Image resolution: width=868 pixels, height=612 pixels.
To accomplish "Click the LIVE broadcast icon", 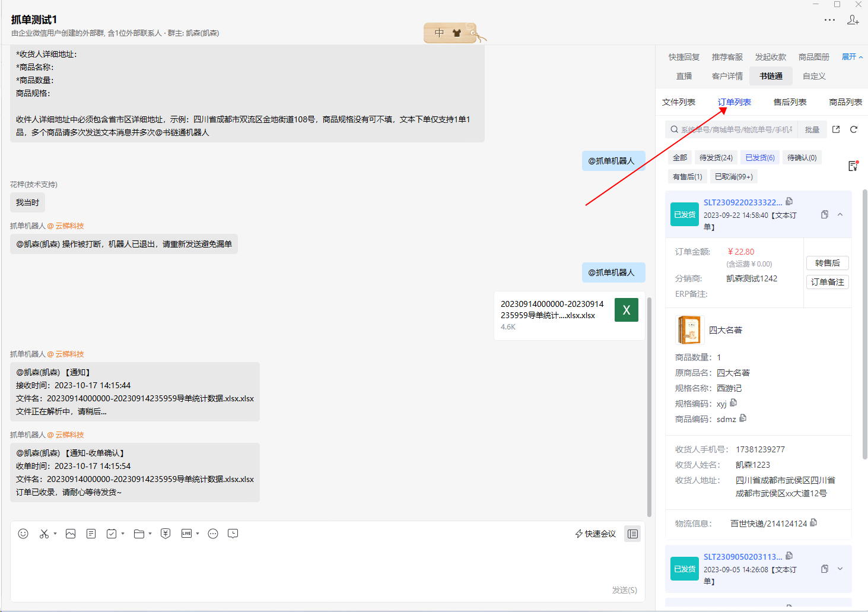I will coord(187,534).
